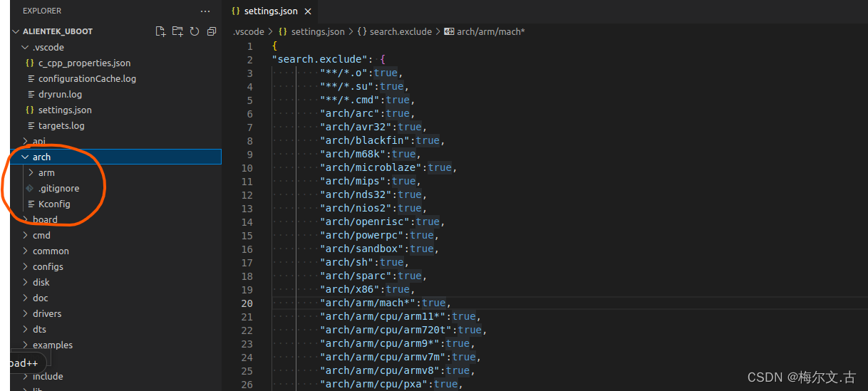Expand the board folder

[45, 219]
